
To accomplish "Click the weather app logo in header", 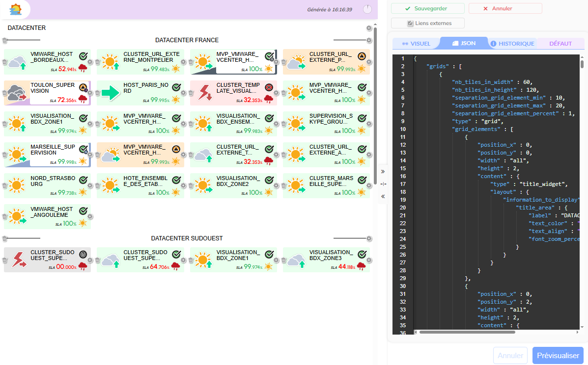I will [x=16, y=9].
